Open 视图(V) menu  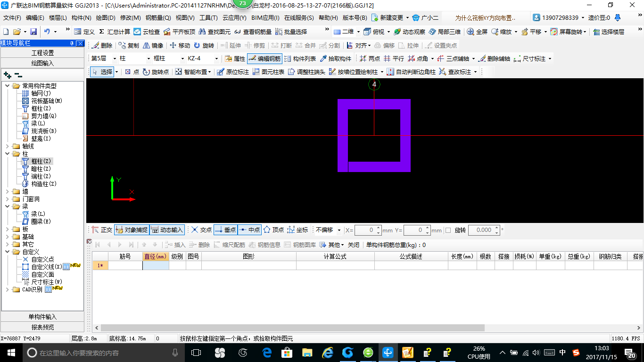tap(185, 18)
